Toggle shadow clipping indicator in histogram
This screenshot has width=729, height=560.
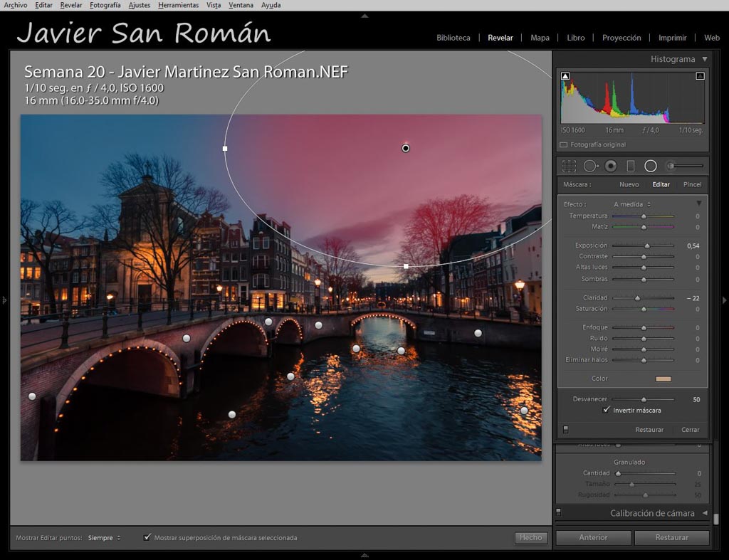(x=565, y=75)
